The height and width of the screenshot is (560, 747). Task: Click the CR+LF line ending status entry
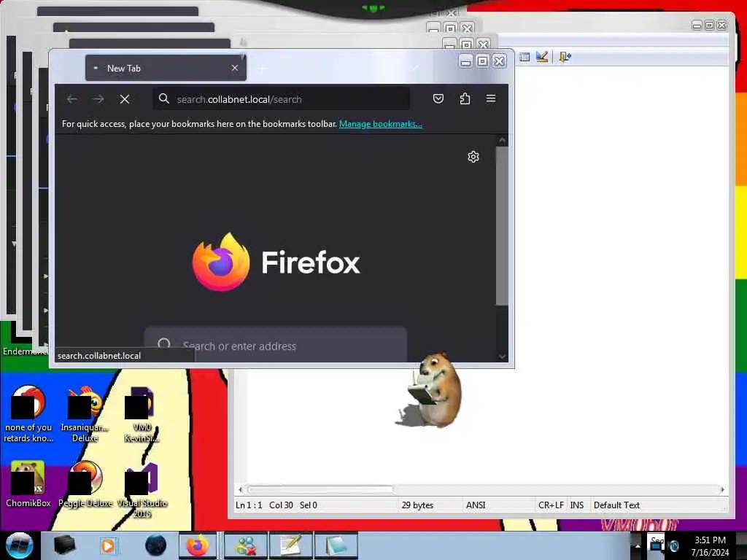click(551, 505)
